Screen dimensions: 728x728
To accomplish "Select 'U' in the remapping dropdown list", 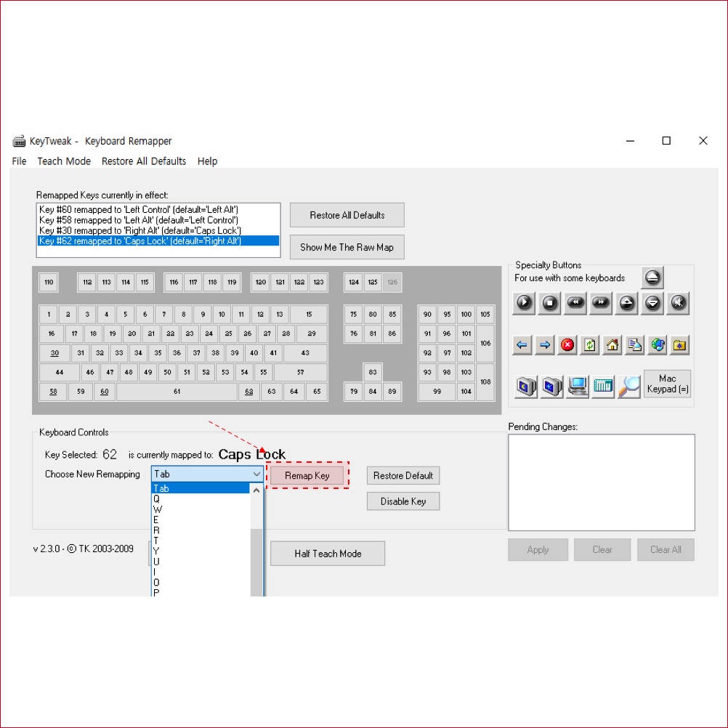I will [x=201, y=562].
